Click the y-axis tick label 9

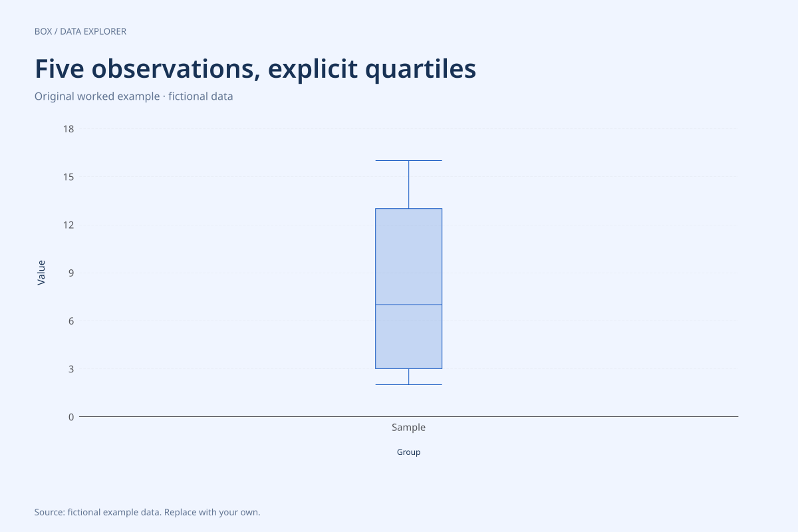tap(71, 273)
